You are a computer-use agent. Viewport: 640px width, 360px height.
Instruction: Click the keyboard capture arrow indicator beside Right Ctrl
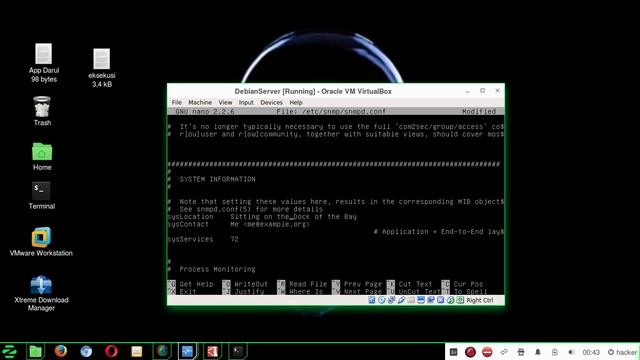coord(460,300)
